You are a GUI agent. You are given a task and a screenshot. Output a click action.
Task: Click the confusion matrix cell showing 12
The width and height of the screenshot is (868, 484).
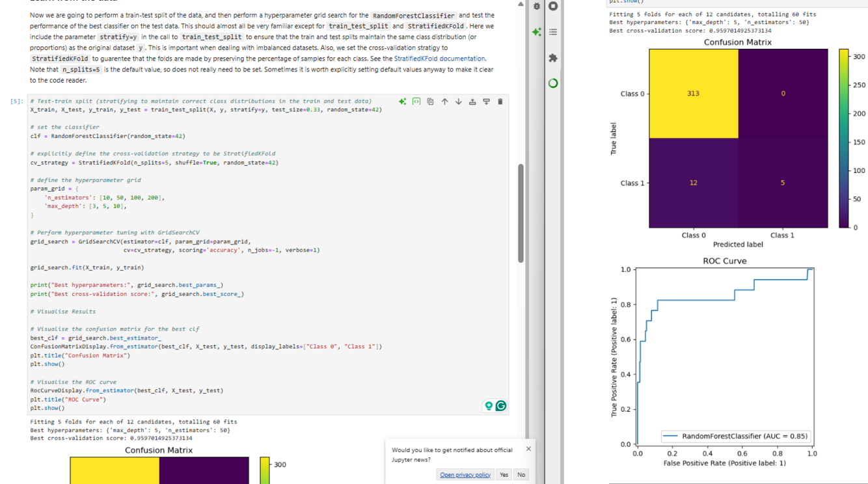pyautogui.click(x=694, y=183)
